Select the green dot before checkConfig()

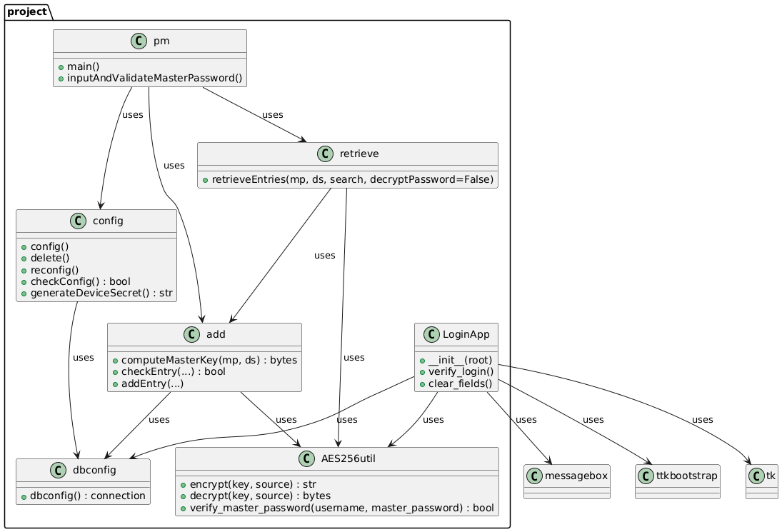pyautogui.click(x=24, y=281)
